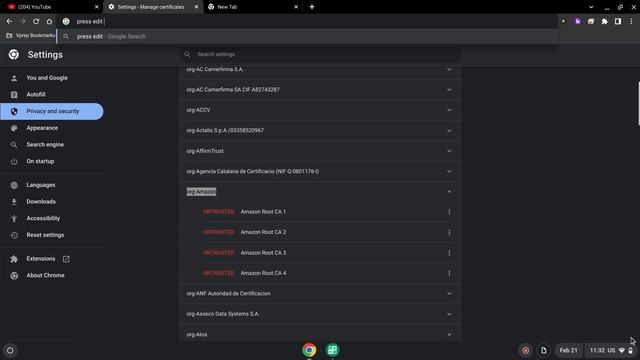The image size is (640, 360).
Task: Open Vprep Bookmarks folder
Action: pos(31,36)
